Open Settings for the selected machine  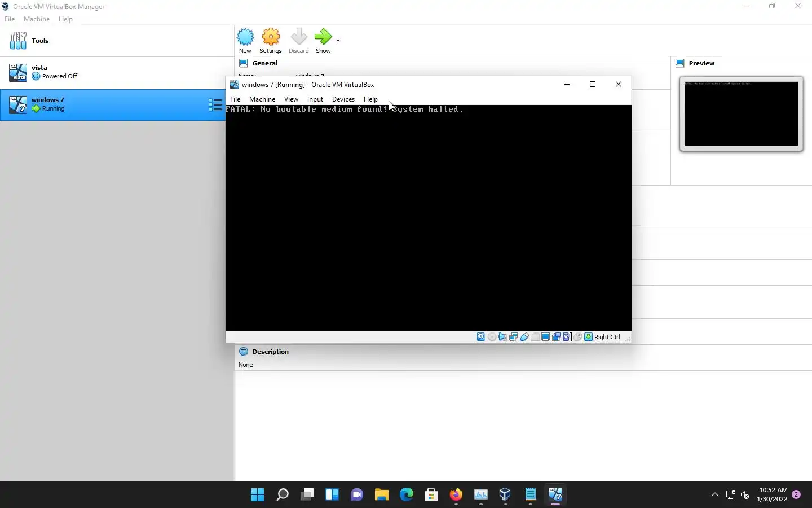coord(271,41)
